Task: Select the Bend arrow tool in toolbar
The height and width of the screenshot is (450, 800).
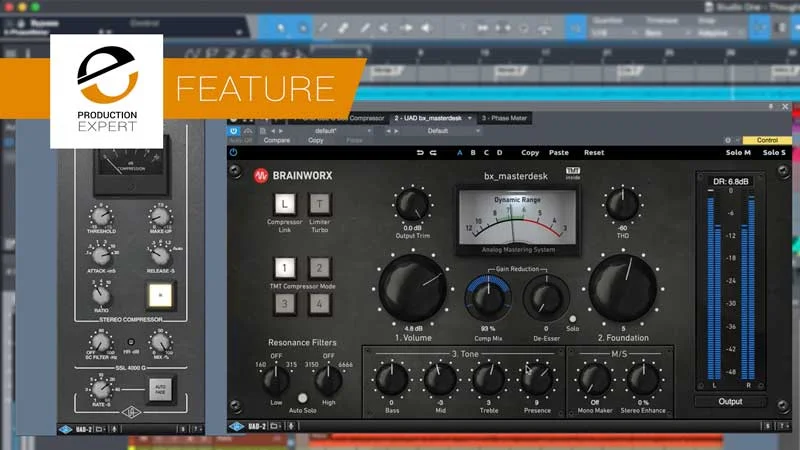Action: click(x=406, y=28)
